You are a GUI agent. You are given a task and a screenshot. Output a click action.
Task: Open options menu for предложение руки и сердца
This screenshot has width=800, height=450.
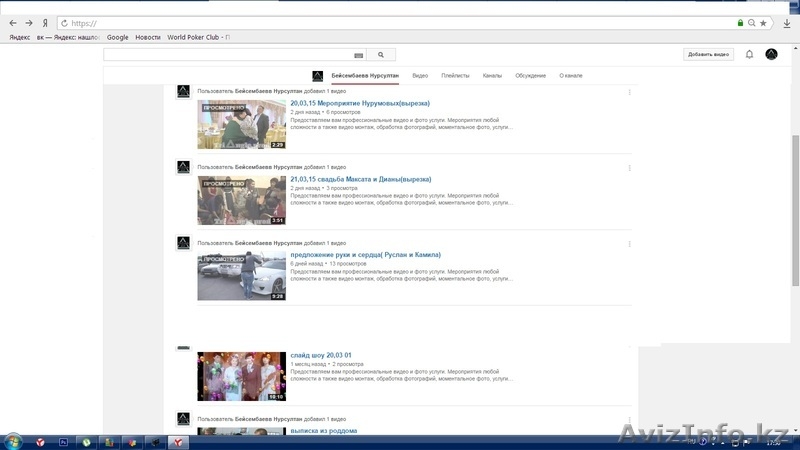click(x=629, y=243)
